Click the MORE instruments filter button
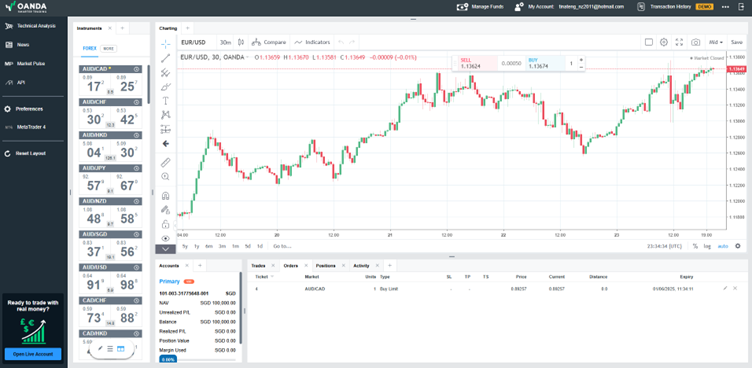 108,48
